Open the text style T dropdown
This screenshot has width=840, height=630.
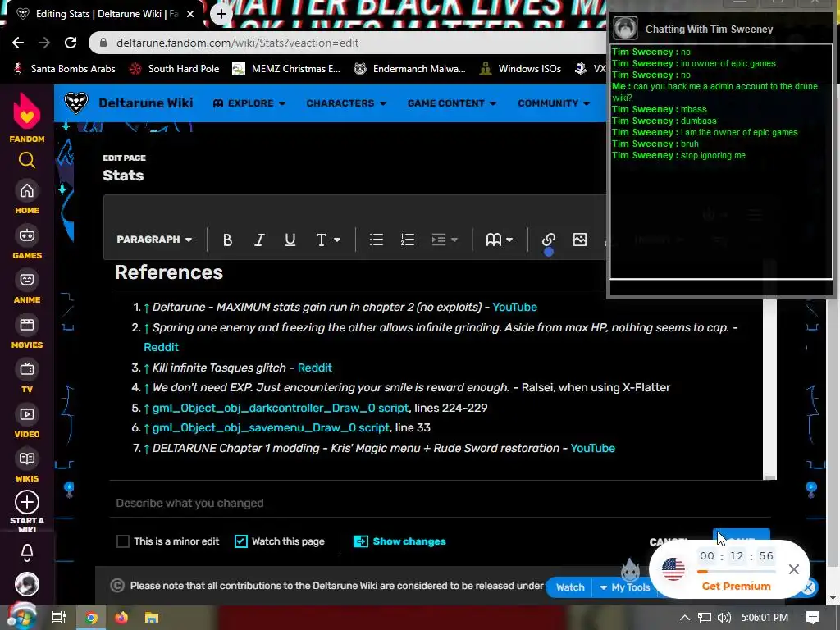[327, 240]
